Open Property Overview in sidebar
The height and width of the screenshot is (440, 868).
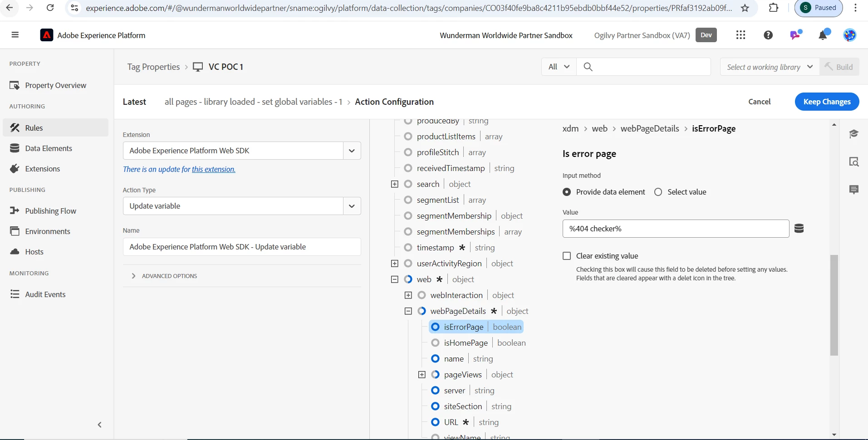(55, 85)
